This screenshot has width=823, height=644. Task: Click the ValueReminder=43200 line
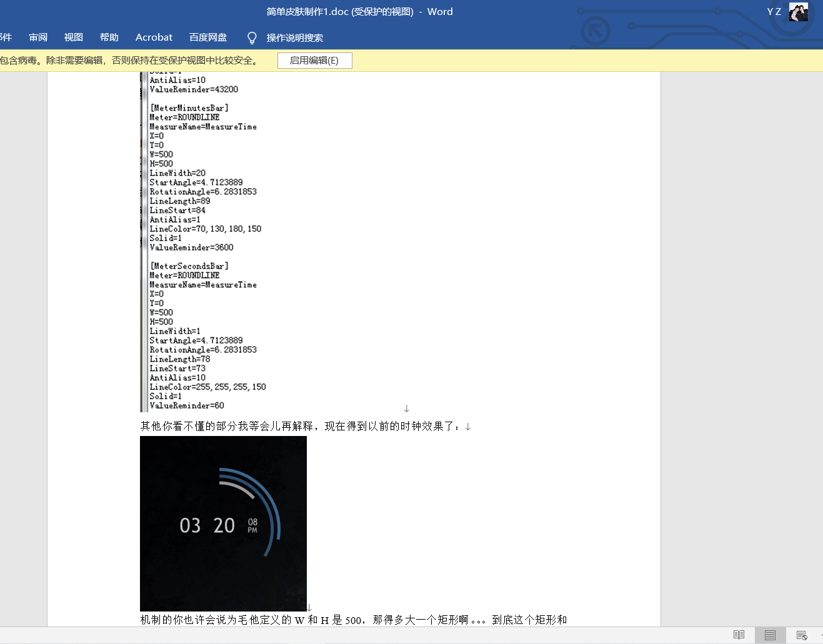click(x=194, y=89)
